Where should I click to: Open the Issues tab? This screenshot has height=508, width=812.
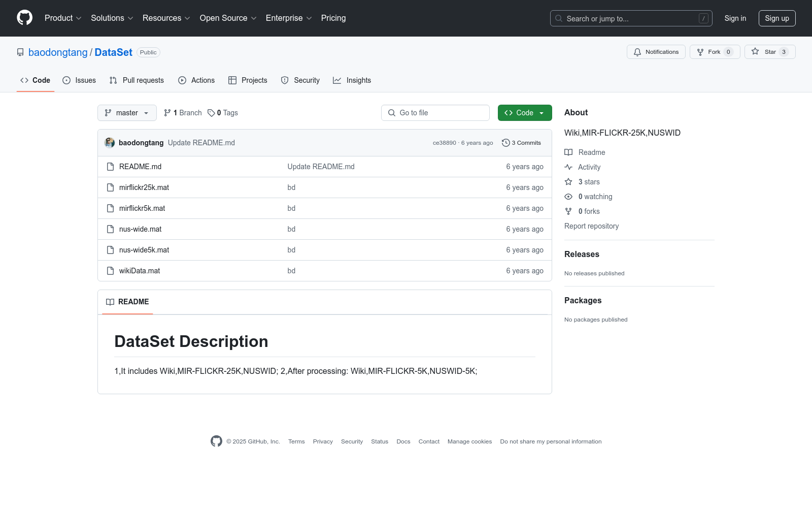coord(79,80)
